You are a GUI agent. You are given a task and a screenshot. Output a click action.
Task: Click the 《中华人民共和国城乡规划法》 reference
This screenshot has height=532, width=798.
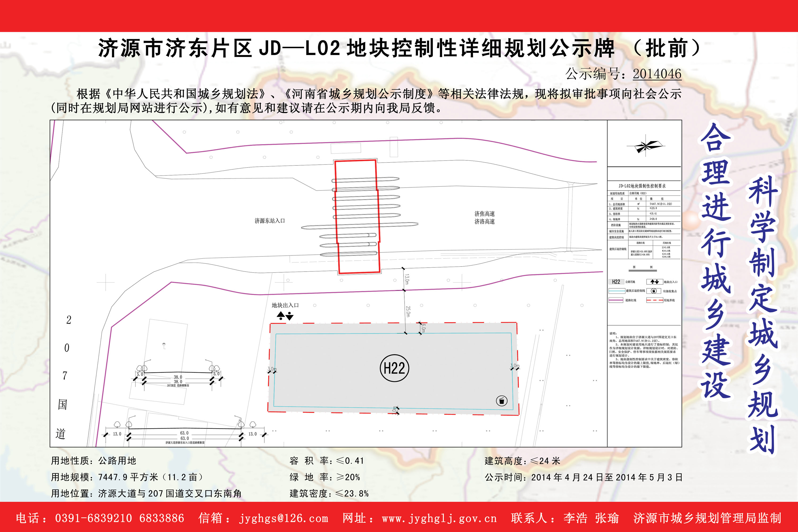tap(185, 94)
